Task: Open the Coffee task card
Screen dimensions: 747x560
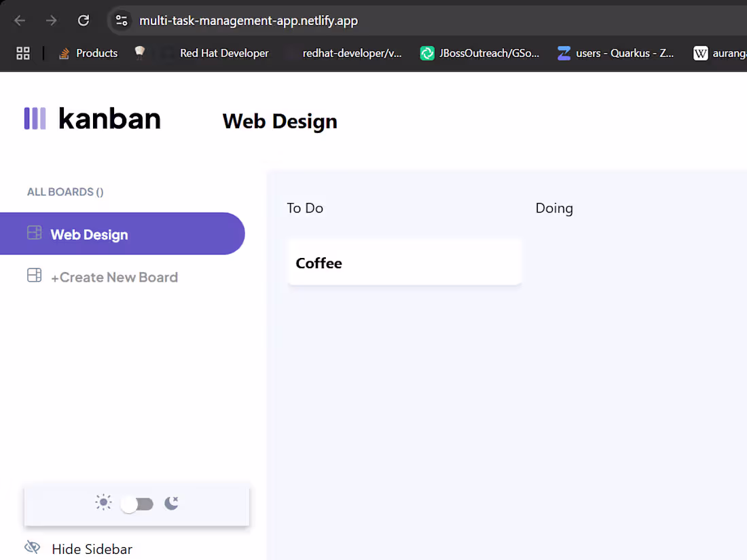Action: click(x=405, y=263)
